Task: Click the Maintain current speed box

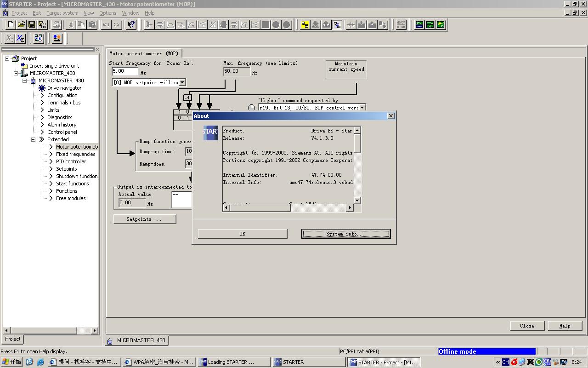Action: (x=346, y=69)
